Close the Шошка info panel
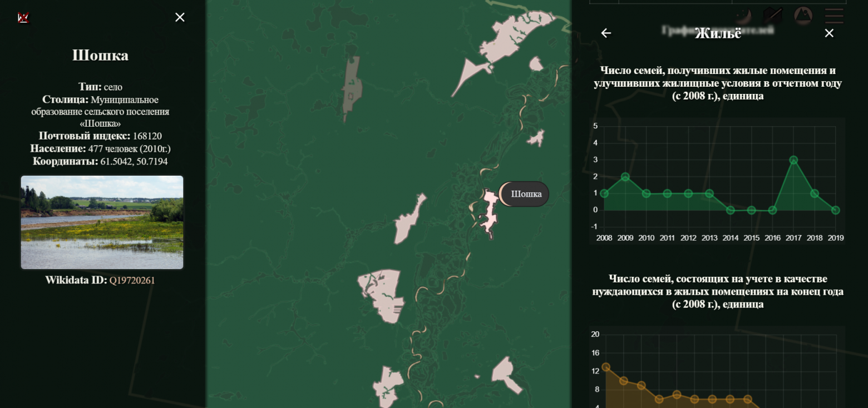The image size is (868, 408). coord(180,17)
